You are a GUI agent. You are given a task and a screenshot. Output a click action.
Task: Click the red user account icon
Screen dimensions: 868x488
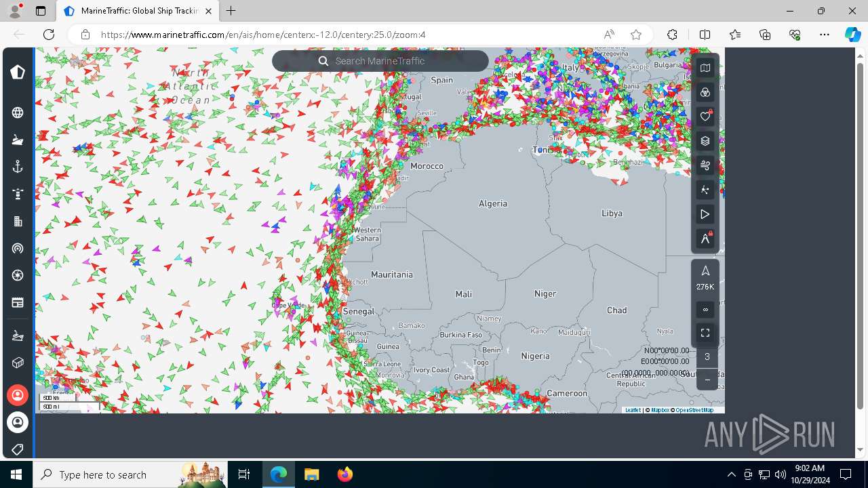tap(18, 394)
